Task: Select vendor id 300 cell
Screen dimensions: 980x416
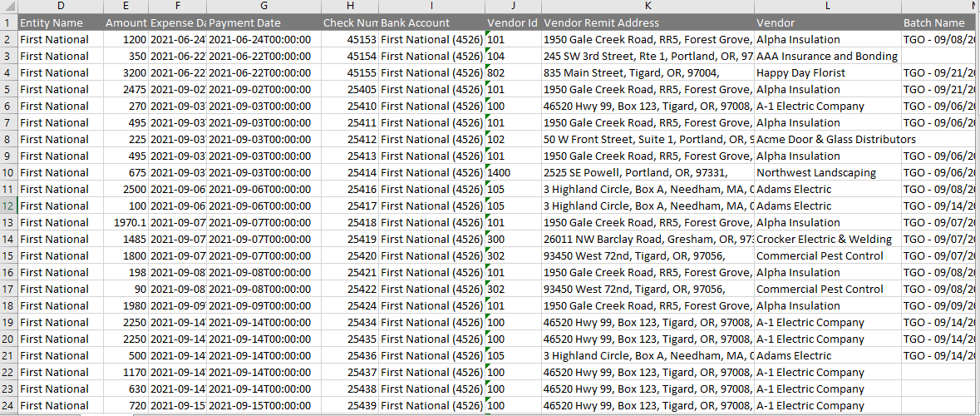Action: 514,239
